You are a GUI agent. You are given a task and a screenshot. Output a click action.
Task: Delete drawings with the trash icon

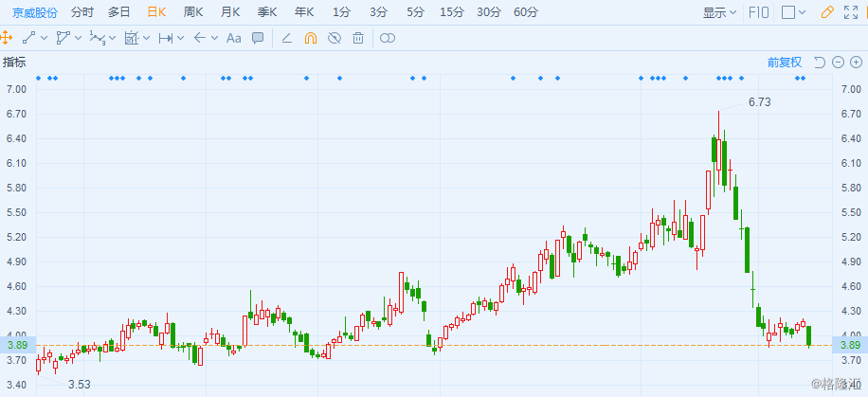pos(358,38)
